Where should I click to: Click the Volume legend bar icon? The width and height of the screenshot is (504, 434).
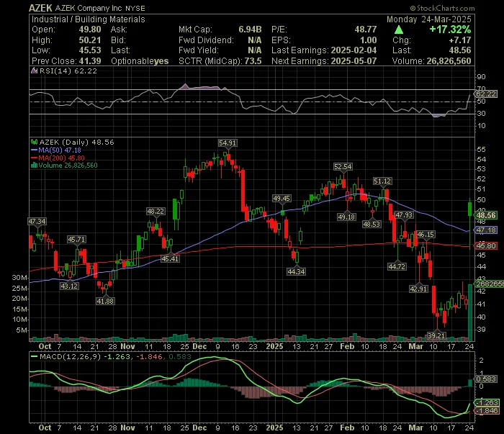point(34,166)
